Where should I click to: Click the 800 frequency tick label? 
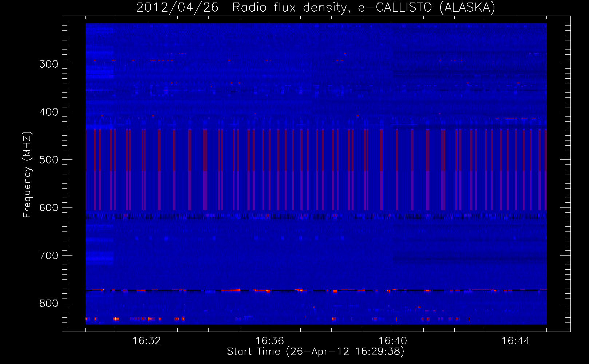pos(49,304)
